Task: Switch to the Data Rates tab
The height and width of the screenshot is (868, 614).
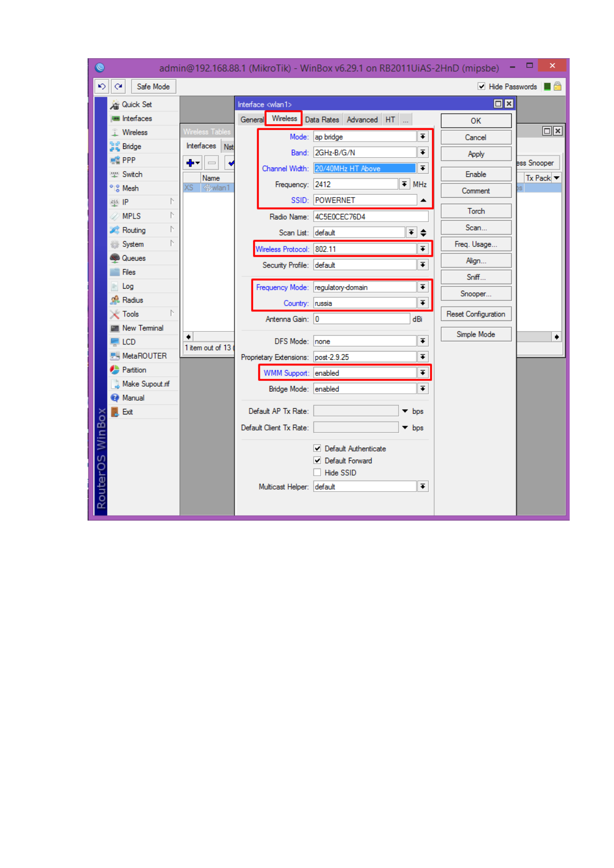Action: pos(322,120)
